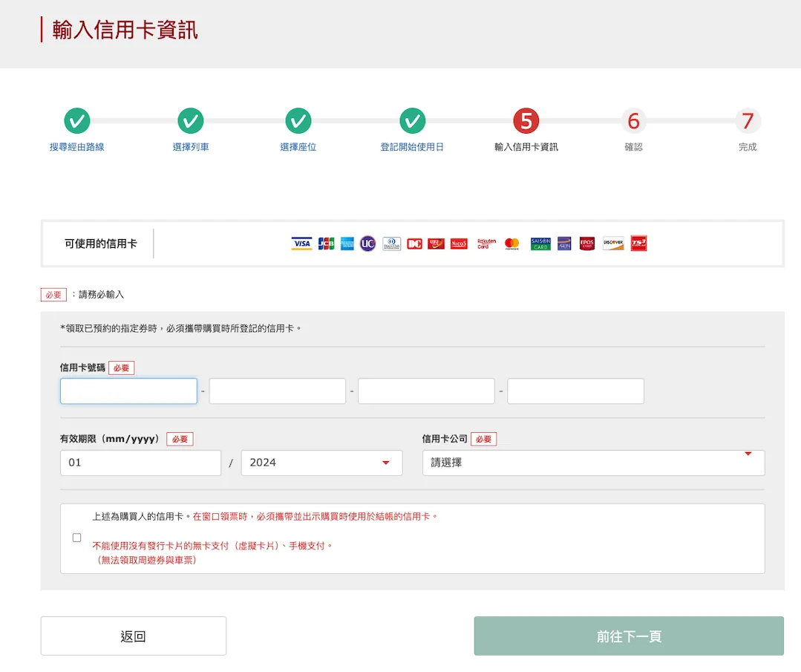
Task: Click the SAISON CARD logo
Action: coord(540,244)
